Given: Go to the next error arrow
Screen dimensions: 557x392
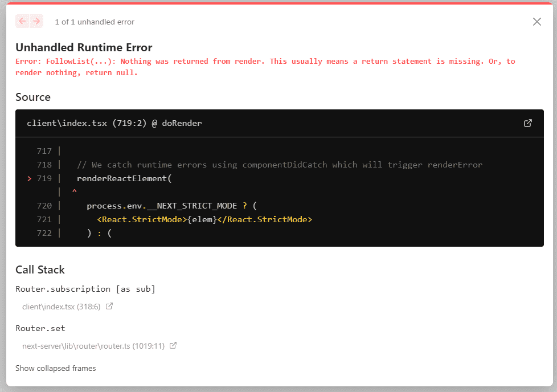Looking at the screenshot, I should (36, 21).
